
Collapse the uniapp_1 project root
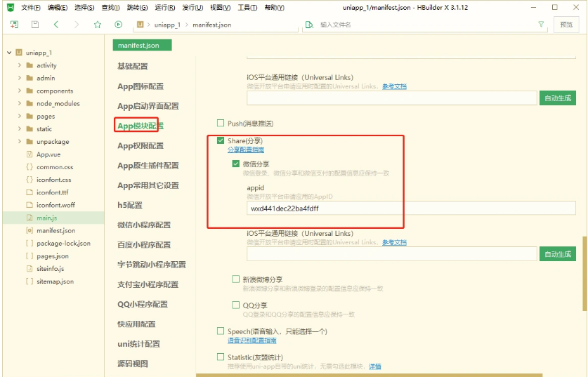[x=8, y=53]
